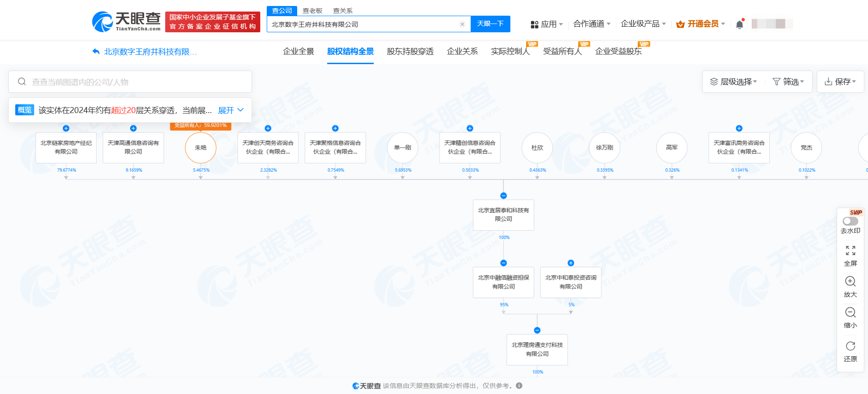Click the info icon in footer
Viewport: 868px width, 394px height.
tap(519, 386)
